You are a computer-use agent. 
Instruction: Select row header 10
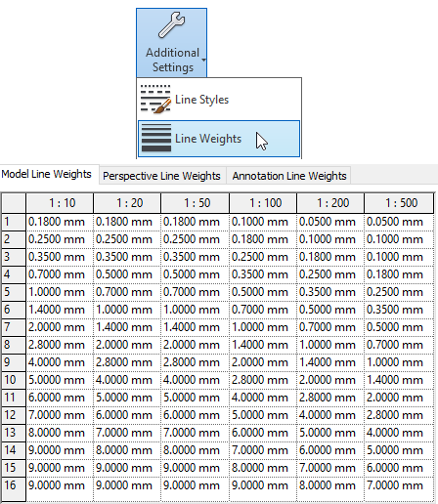click(x=14, y=380)
